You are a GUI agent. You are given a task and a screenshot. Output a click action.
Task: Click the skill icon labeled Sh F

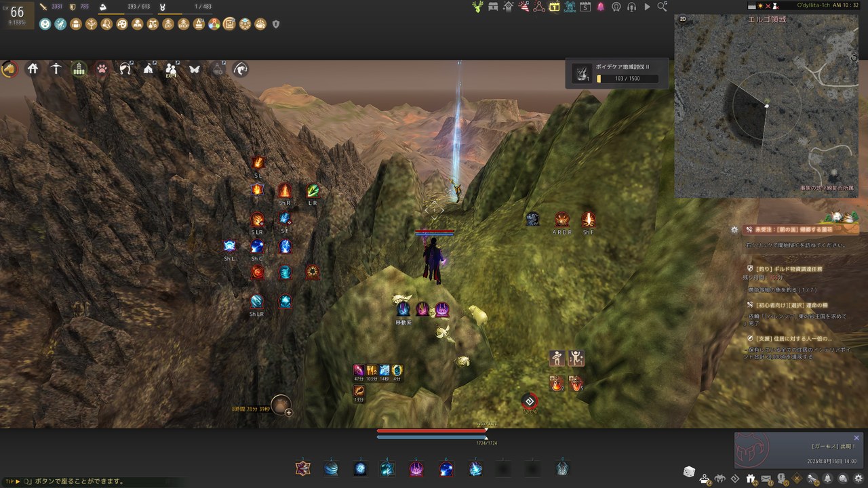point(588,219)
